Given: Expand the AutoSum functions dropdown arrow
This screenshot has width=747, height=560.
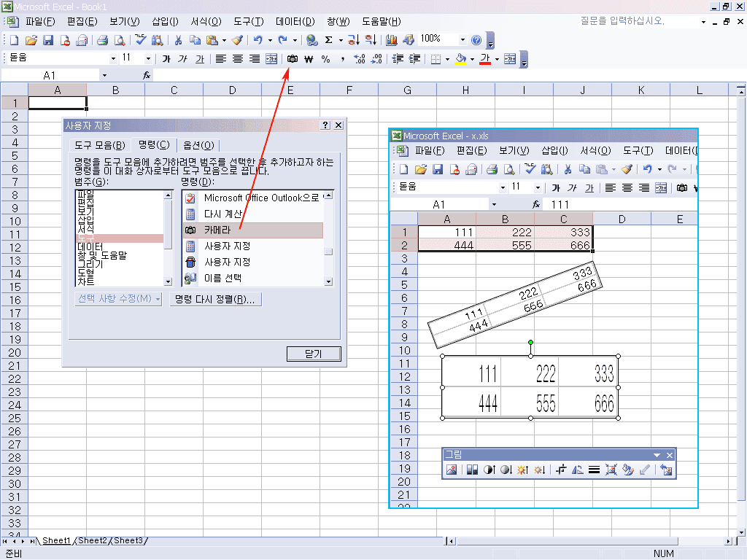Looking at the screenshot, I should click(341, 41).
